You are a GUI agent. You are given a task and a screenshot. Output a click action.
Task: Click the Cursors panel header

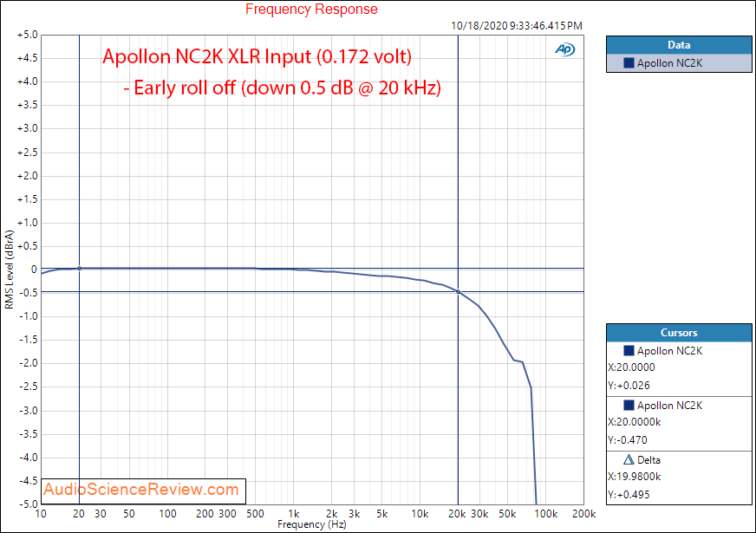pos(679,333)
